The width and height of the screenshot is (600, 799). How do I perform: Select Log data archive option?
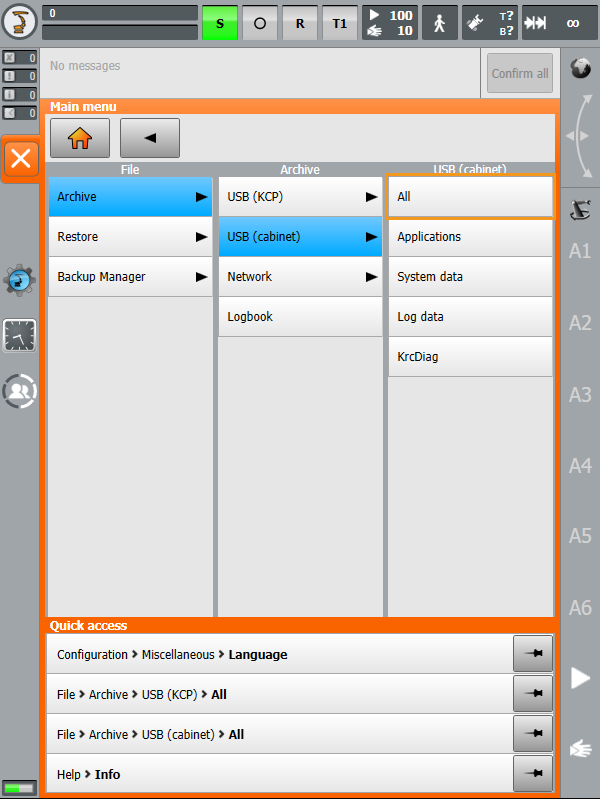point(470,316)
